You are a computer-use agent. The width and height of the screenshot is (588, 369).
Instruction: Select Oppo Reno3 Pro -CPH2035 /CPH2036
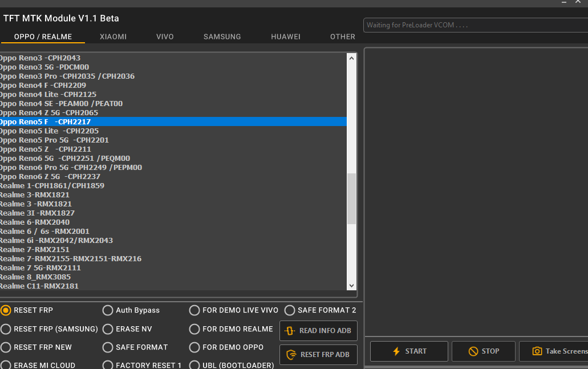pyautogui.click(x=173, y=76)
